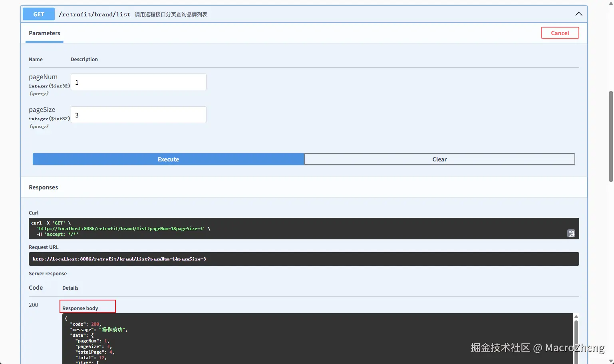Click the "Curl" label
The width and height of the screenshot is (614, 364).
pyautogui.click(x=34, y=213)
